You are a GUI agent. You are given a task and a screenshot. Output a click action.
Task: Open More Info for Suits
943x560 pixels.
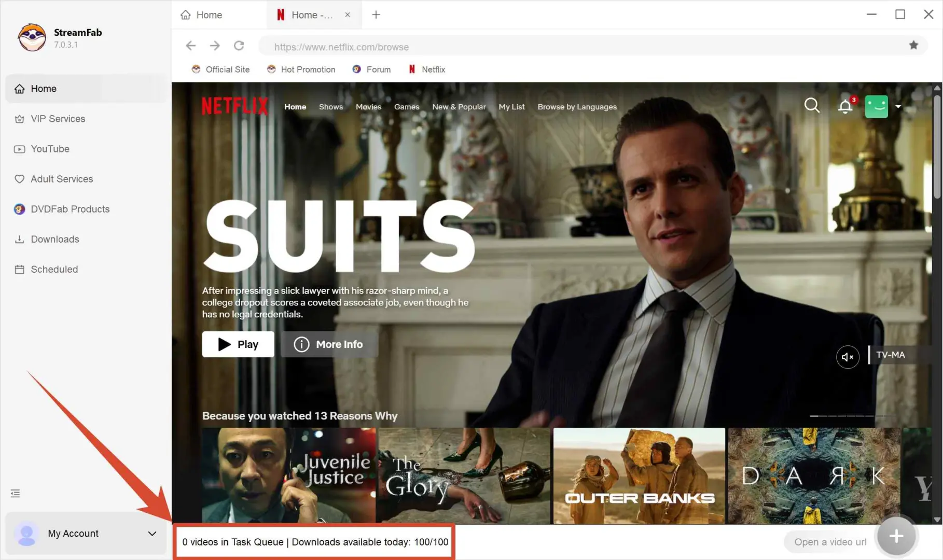click(x=329, y=344)
